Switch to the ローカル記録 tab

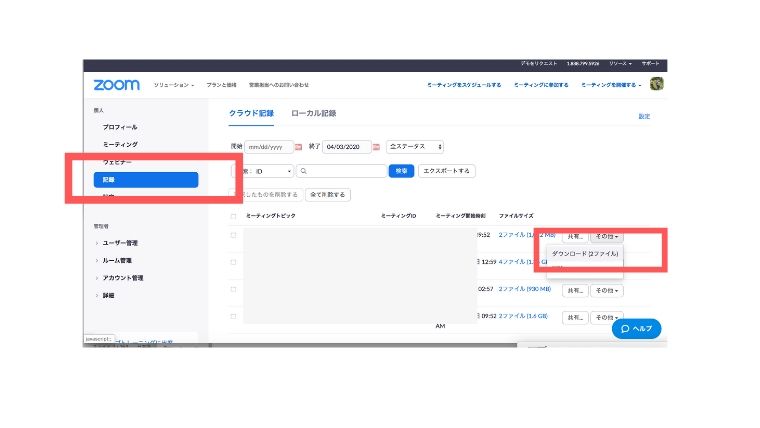click(x=314, y=113)
